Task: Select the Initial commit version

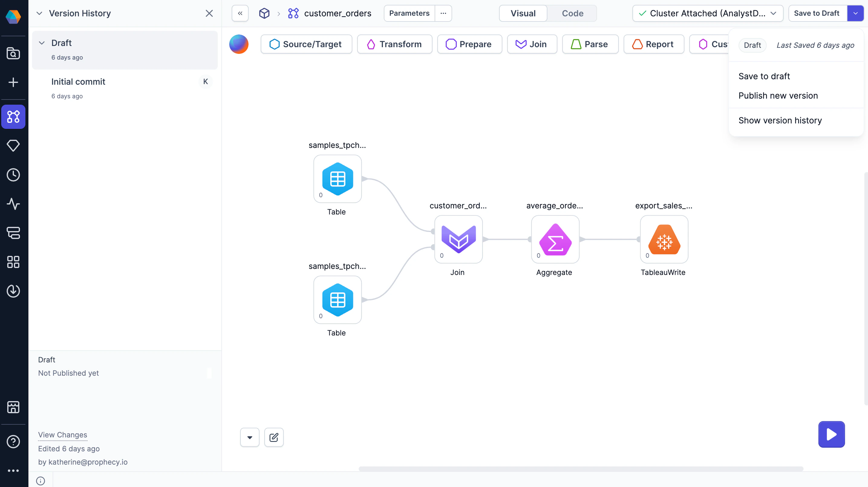Action: click(125, 89)
